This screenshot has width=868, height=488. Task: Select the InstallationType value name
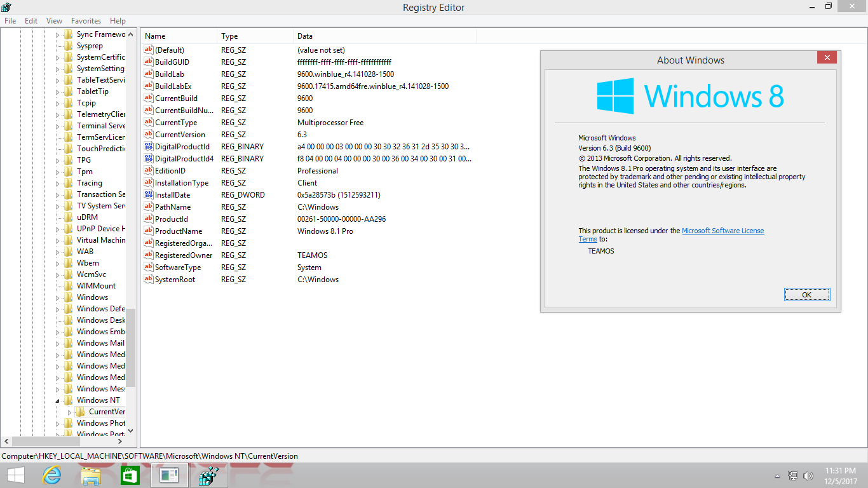pos(182,183)
